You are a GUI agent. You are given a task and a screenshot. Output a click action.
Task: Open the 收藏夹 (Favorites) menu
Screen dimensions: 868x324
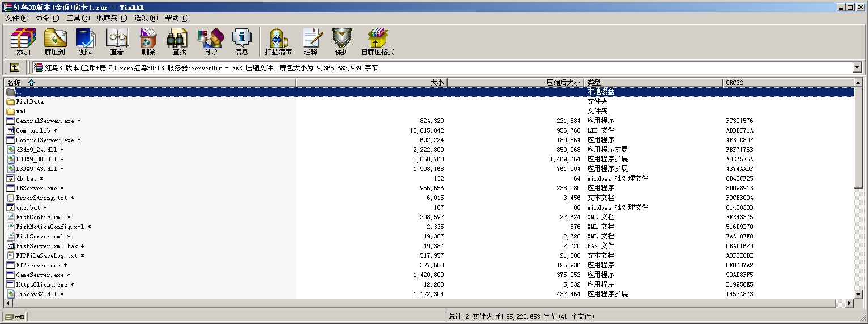[112, 18]
